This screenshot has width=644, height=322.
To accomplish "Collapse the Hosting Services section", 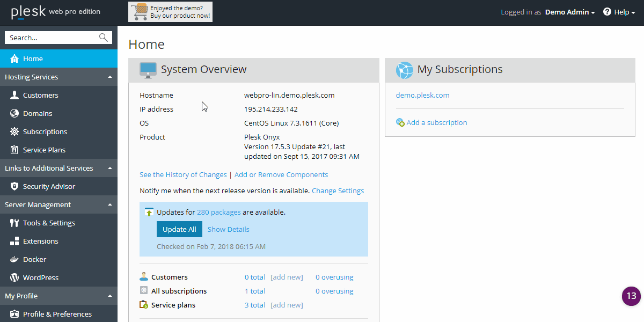I will (x=58, y=77).
